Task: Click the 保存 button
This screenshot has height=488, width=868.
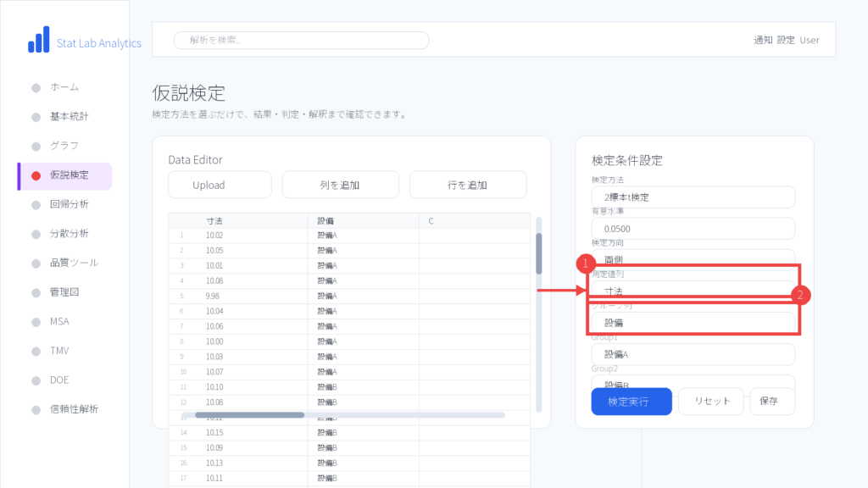Action: click(x=772, y=402)
